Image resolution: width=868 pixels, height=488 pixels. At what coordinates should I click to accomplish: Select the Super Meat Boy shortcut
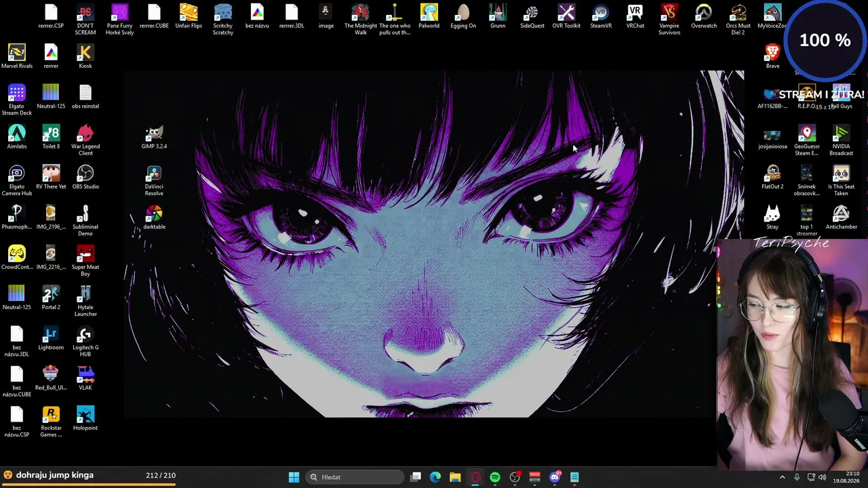[x=85, y=261]
